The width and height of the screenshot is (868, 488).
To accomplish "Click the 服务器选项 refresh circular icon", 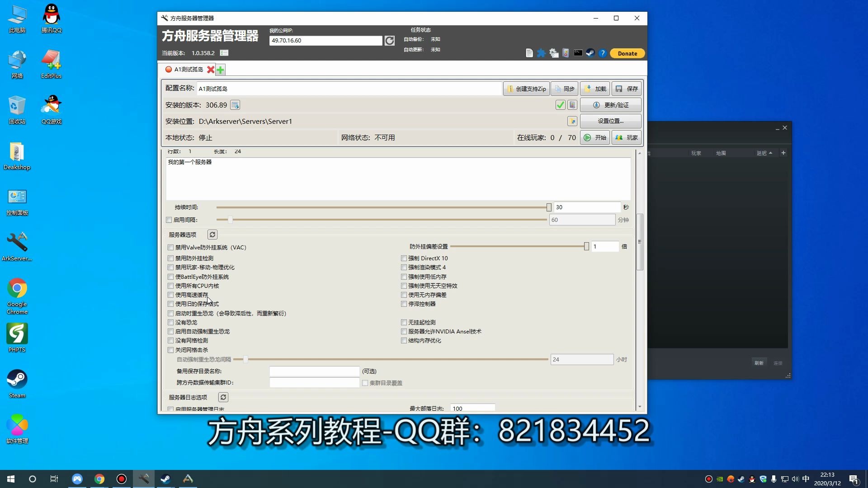I will pos(212,234).
